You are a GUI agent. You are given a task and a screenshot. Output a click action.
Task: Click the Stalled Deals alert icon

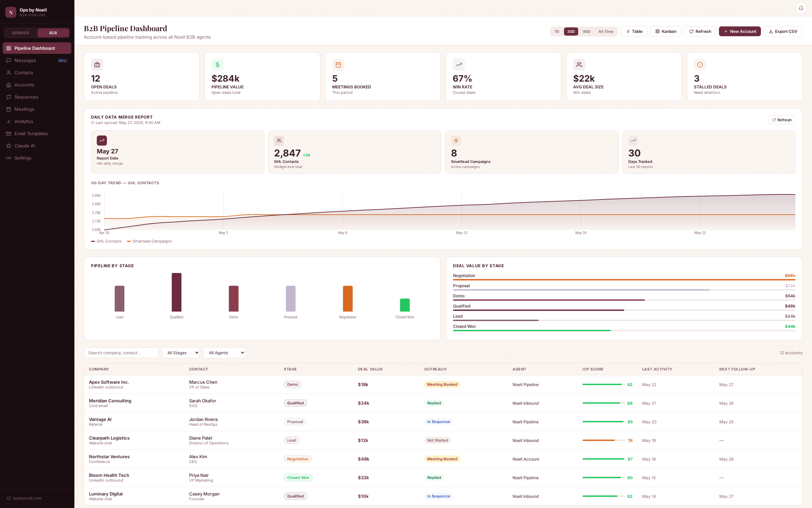tap(700, 65)
